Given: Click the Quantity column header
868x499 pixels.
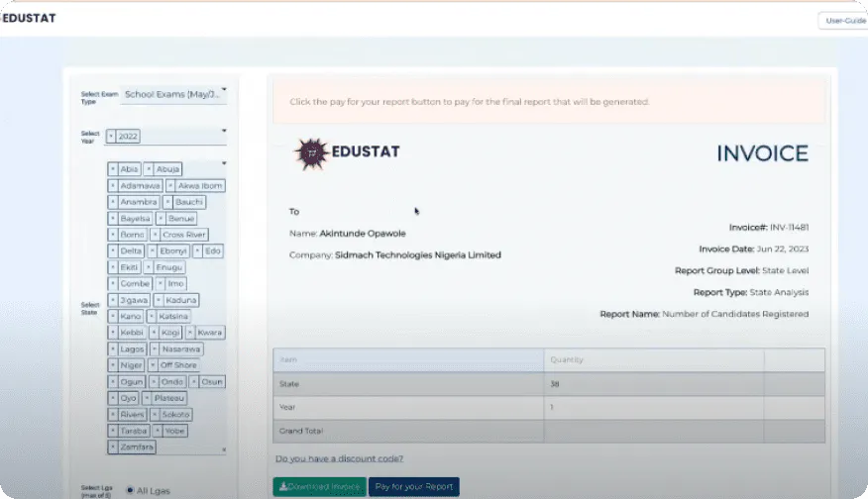Looking at the screenshot, I should pos(567,359).
